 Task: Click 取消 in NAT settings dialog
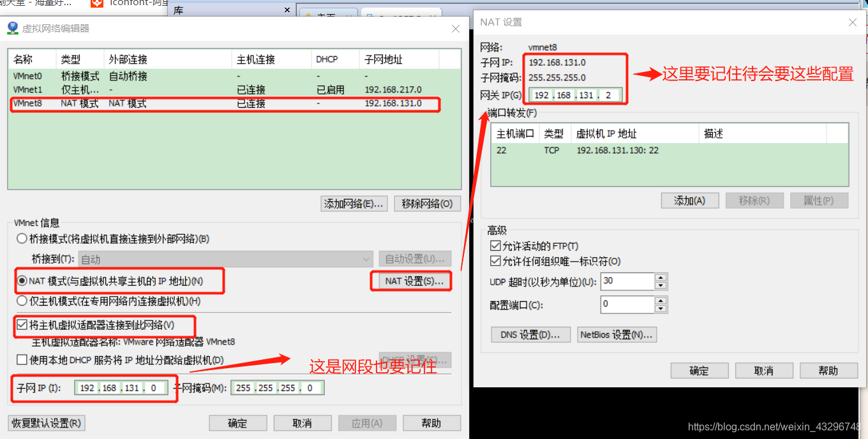[764, 371]
